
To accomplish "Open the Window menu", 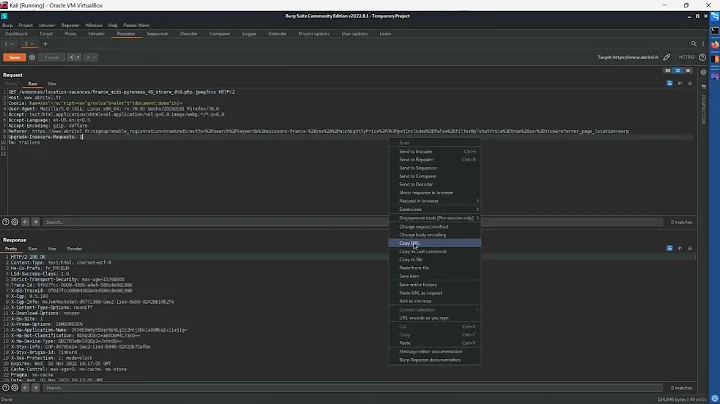I will (x=94, y=25).
